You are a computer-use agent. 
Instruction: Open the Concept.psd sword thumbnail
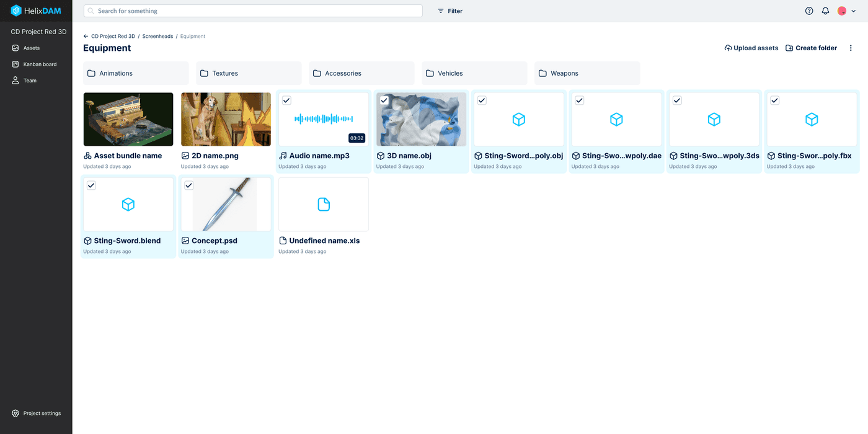tap(226, 204)
